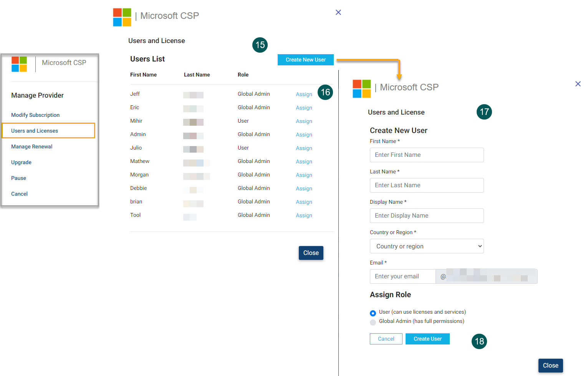Click the Users List heading
The image size is (588, 376).
click(x=147, y=59)
